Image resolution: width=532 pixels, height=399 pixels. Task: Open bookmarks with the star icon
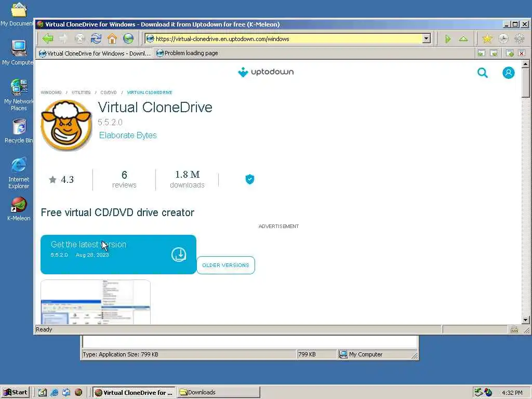click(x=487, y=38)
